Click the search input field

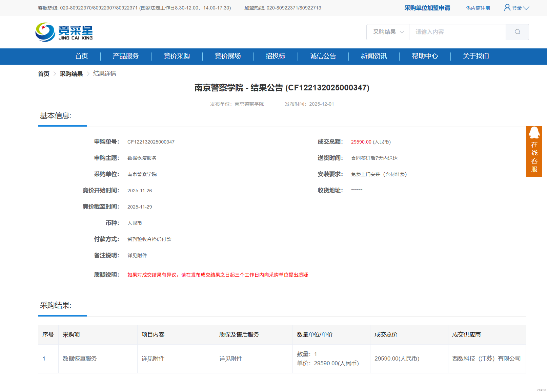coord(458,32)
